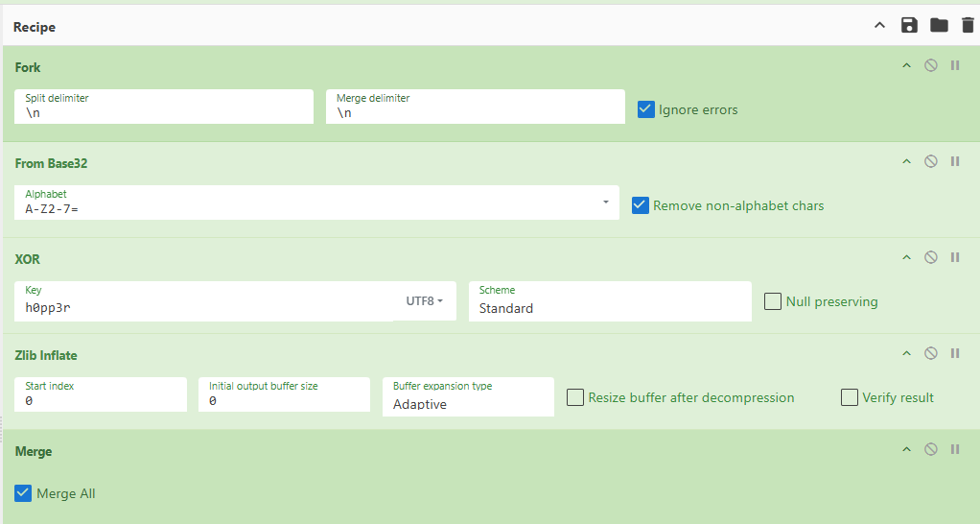Open the Base32 Alphabet dropdown
The width and height of the screenshot is (980, 524).
click(x=605, y=202)
